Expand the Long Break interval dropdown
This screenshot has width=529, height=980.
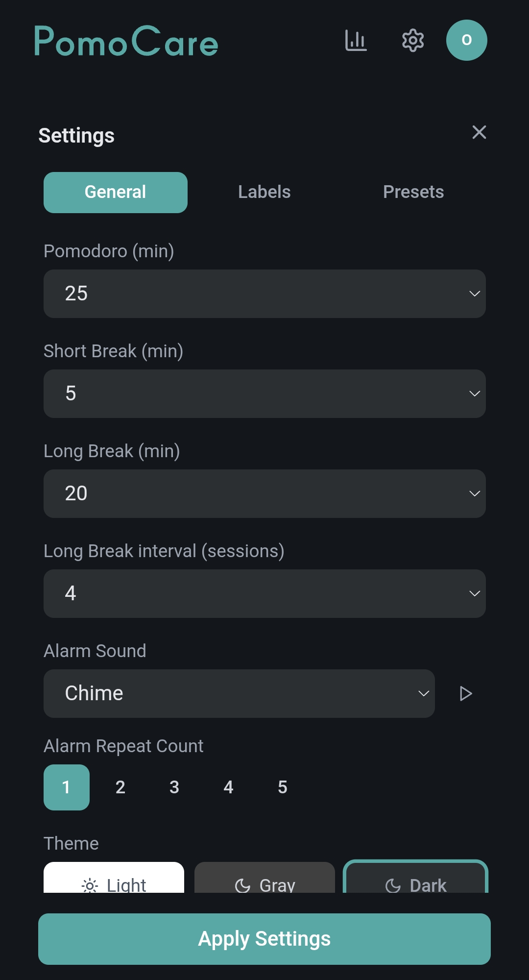click(264, 593)
